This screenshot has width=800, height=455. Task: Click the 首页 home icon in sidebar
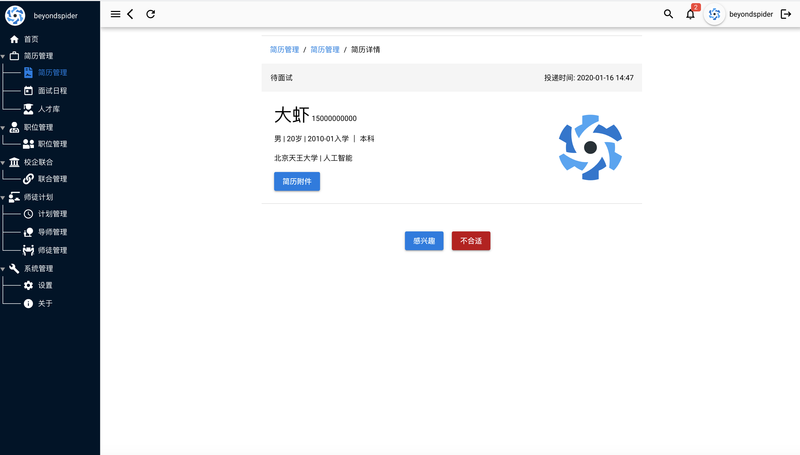pyautogui.click(x=14, y=39)
